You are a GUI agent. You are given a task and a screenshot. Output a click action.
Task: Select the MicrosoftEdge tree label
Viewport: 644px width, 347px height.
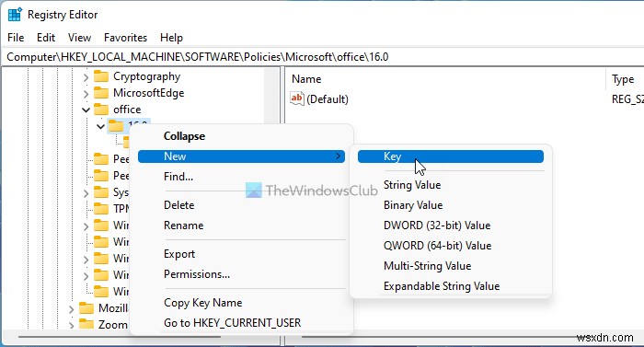(x=149, y=93)
